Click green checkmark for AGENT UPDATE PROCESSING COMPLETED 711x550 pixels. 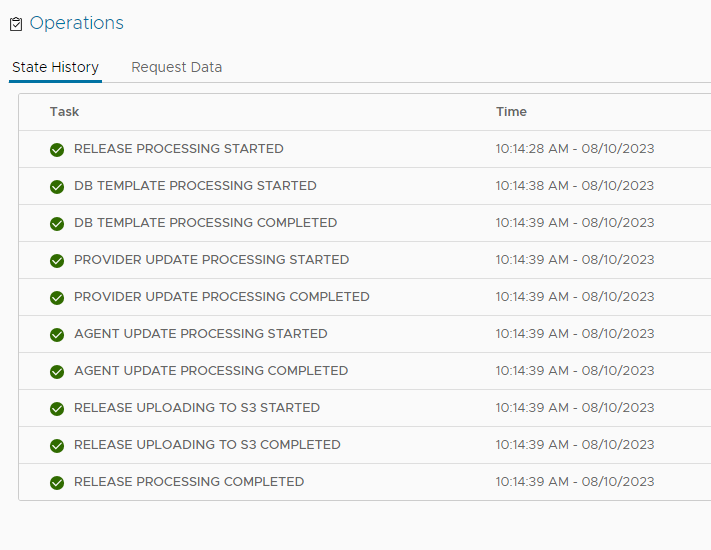click(x=57, y=371)
